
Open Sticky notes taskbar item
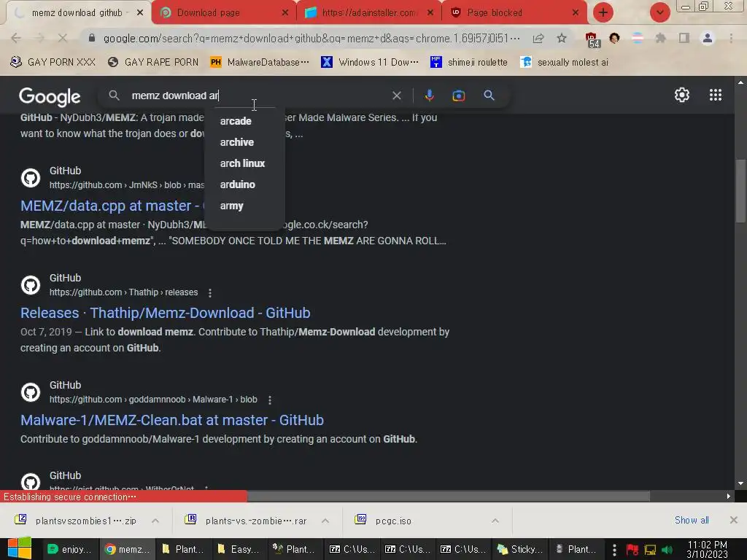pyautogui.click(x=520, y=550)
